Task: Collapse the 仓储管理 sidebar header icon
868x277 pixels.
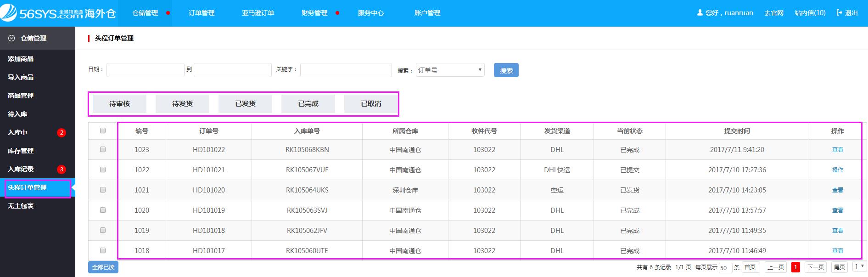Action: [x=11, y=38]
